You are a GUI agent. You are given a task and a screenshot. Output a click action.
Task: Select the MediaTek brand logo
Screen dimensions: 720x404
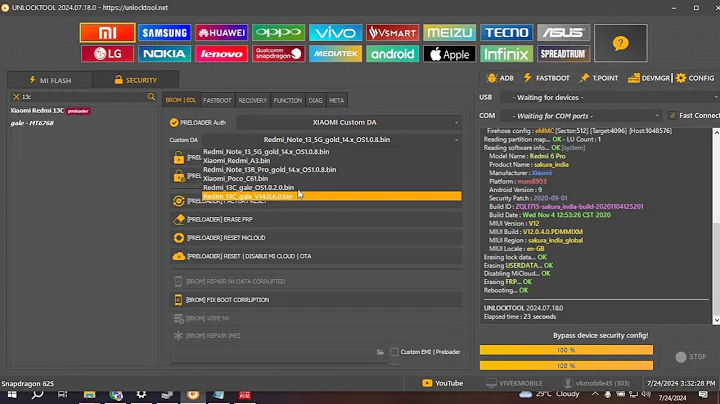tap(335, 54)
